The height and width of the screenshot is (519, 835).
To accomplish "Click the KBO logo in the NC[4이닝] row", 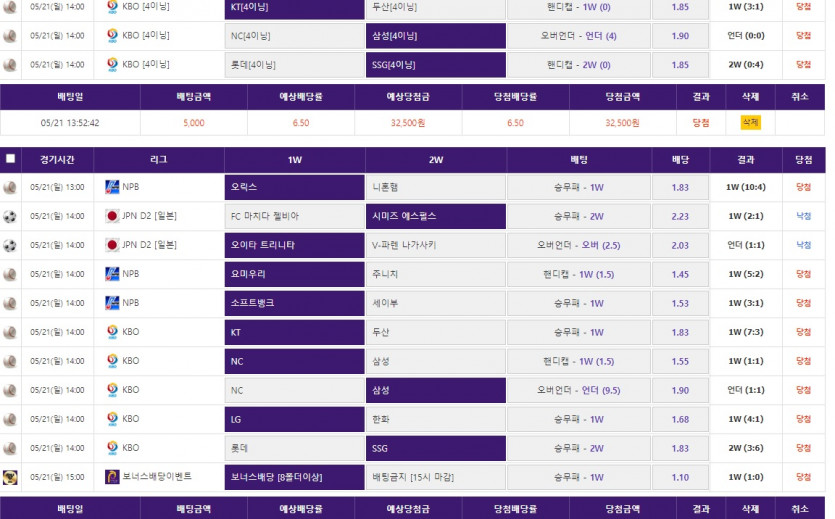I will 112,36.
